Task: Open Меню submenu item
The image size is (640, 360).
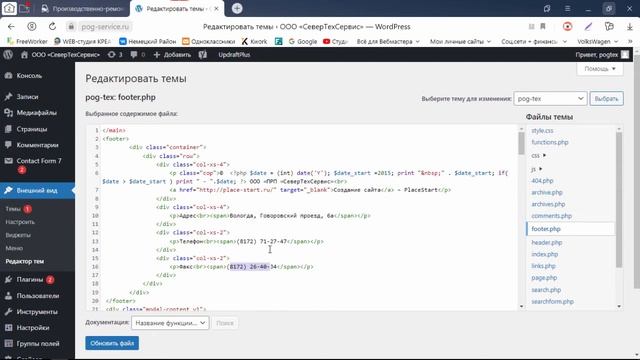Action: coord(14,248)
